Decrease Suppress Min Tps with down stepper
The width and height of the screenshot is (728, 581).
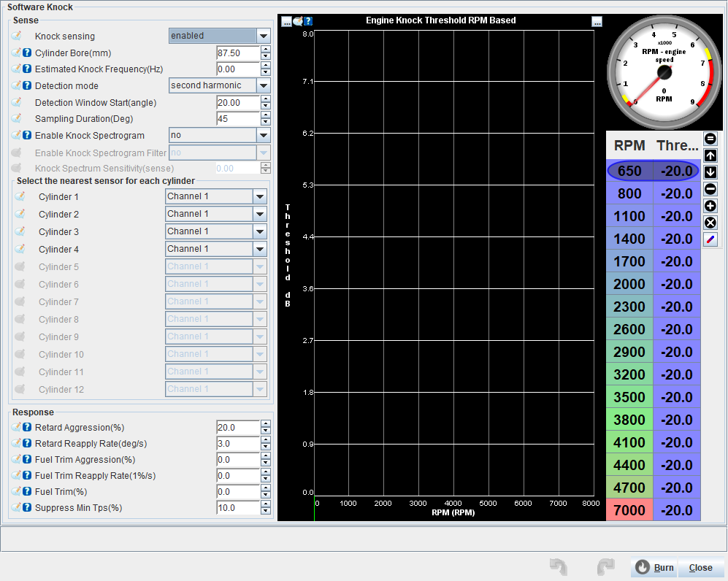pos(266,511)
